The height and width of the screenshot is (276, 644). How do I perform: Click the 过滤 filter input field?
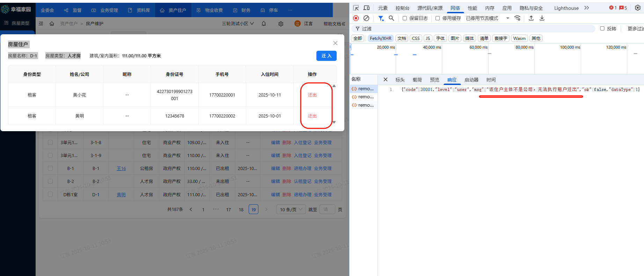point(475,29)
